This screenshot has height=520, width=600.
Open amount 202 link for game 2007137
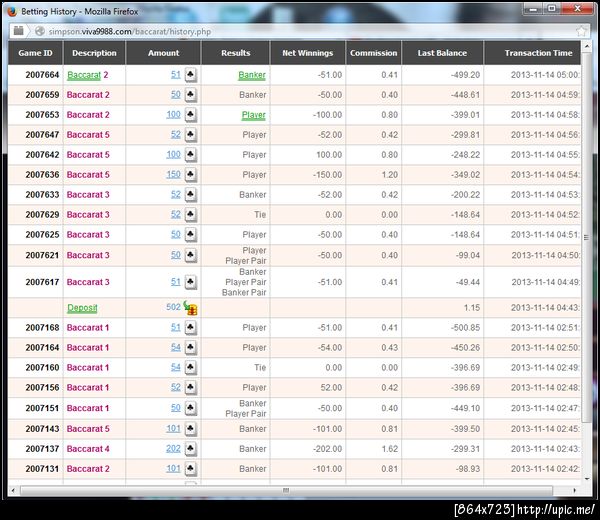(x=173, y=448)
